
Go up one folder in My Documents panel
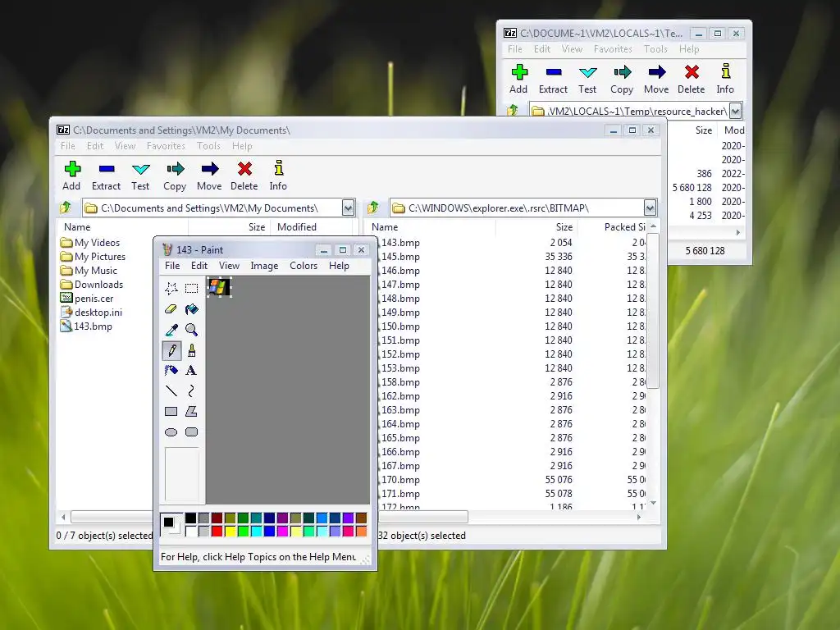pos(66,208)
